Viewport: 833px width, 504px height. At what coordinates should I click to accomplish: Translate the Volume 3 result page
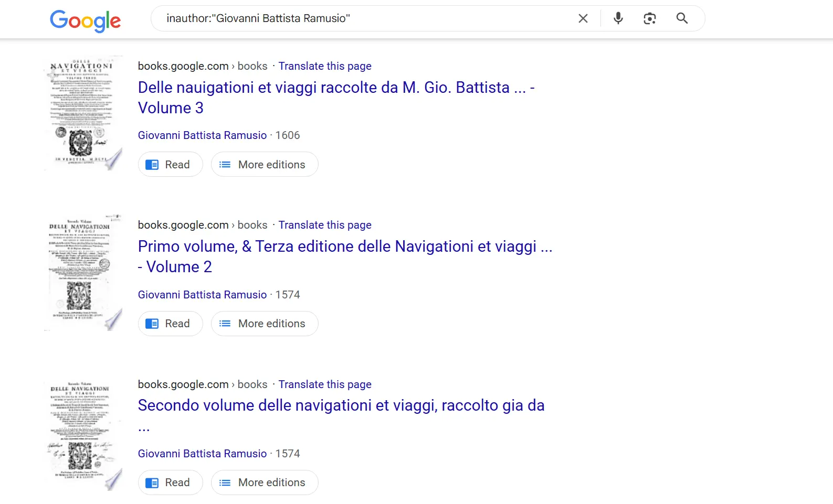pyautogui.click(x=325, y=66)
